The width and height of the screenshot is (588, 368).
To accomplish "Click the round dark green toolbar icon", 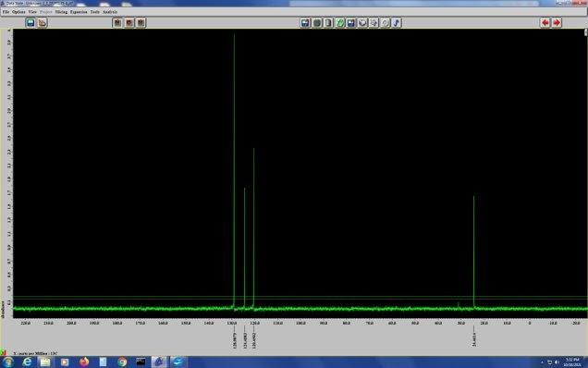I will (317, 23).
